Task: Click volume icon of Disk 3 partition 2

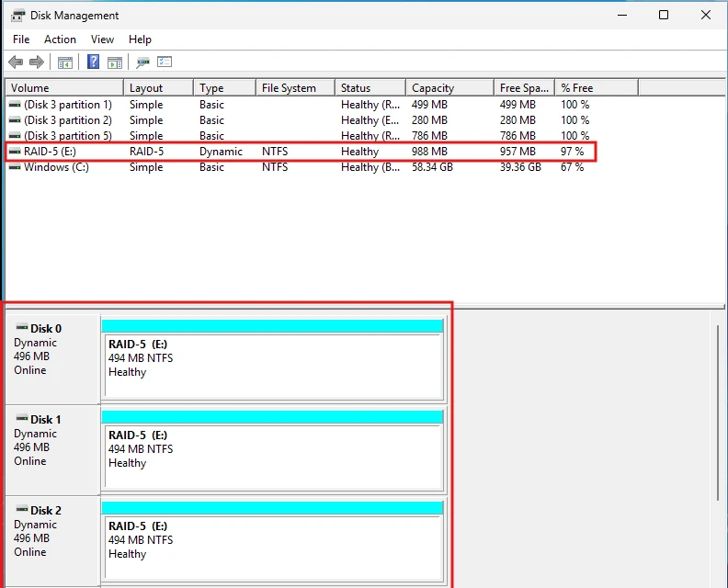Action: [15, 120]
